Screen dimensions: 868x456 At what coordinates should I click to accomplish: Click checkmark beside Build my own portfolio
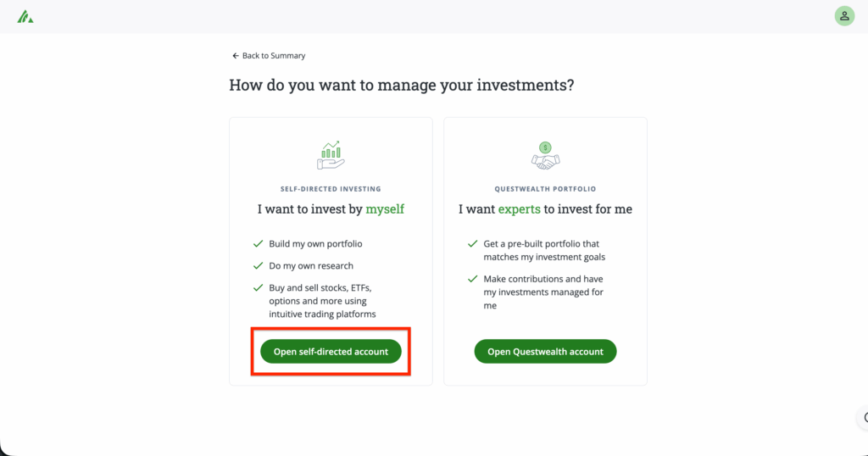click(258, 244)
